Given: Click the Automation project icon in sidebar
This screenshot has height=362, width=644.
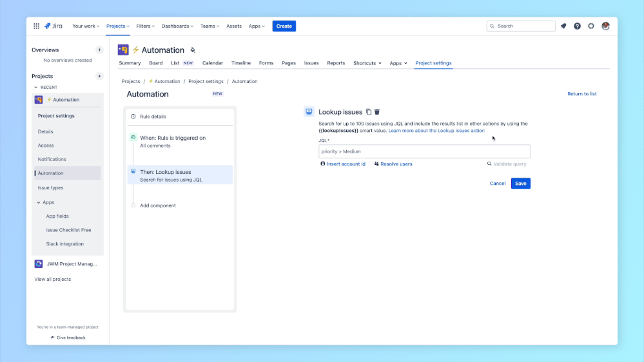Looking at the screenshot, I should click(x=39, y=100).
